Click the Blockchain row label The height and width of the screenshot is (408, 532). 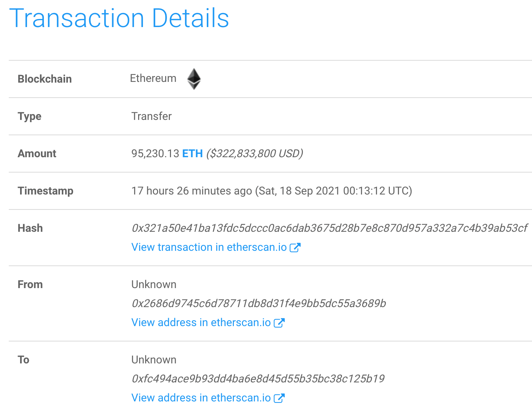coord(45,79)
